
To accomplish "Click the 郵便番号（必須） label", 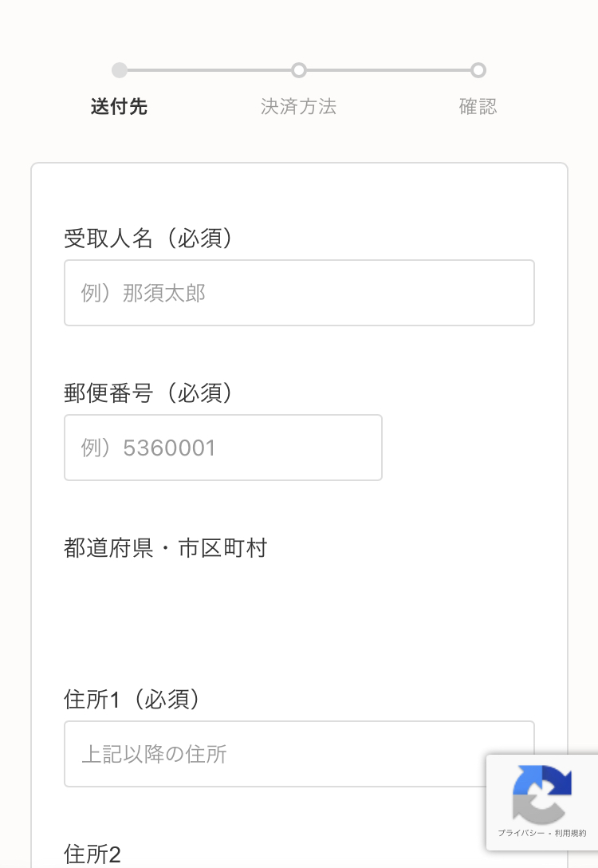I will pos(148,393).
